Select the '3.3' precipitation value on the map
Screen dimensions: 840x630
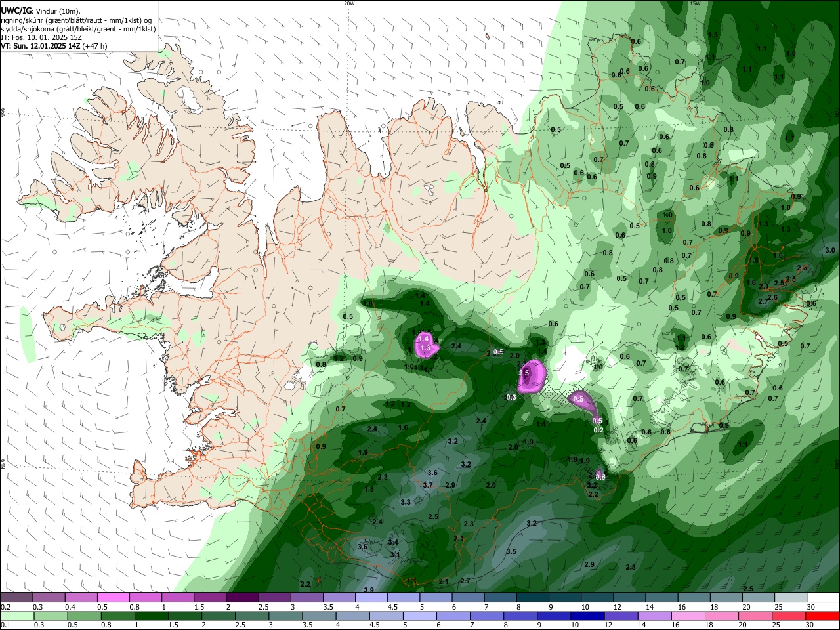click(406, 502)
